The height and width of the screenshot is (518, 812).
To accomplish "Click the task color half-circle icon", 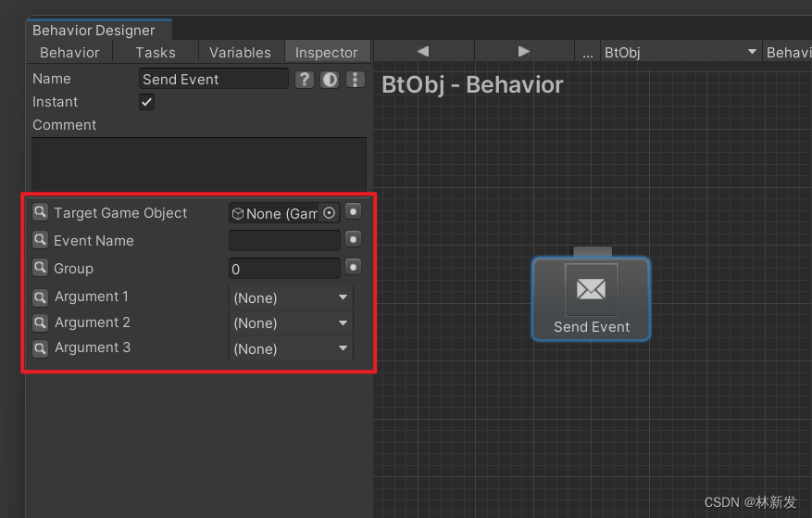I will [x=330, y=80].
